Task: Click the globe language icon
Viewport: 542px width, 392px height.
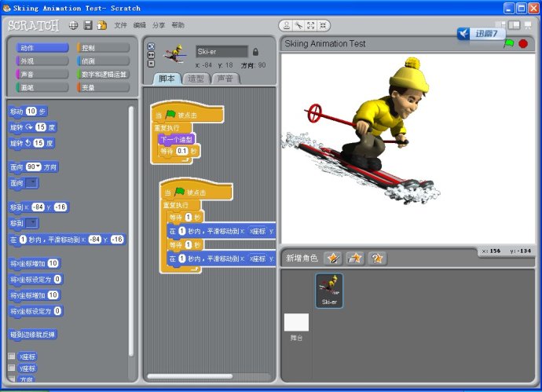Action: point(73,25)
